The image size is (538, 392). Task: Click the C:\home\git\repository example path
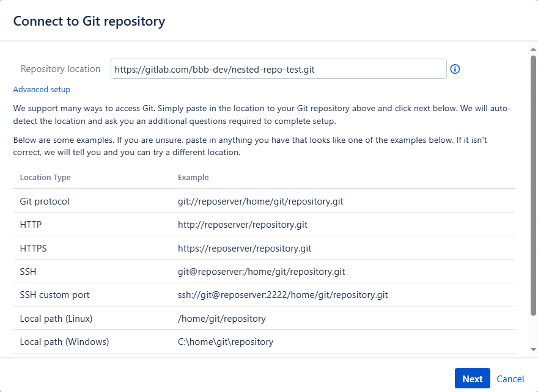226,342
